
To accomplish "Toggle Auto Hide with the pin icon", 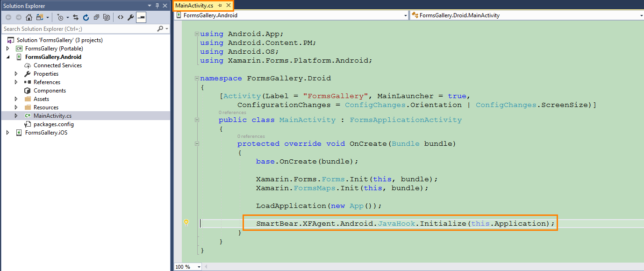I will coord(158,6).
